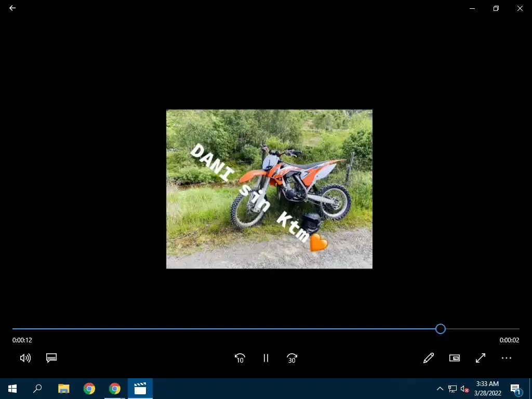Restore down the video player window
This screenshot has height=399, width=532.
(x=496, y=8)
